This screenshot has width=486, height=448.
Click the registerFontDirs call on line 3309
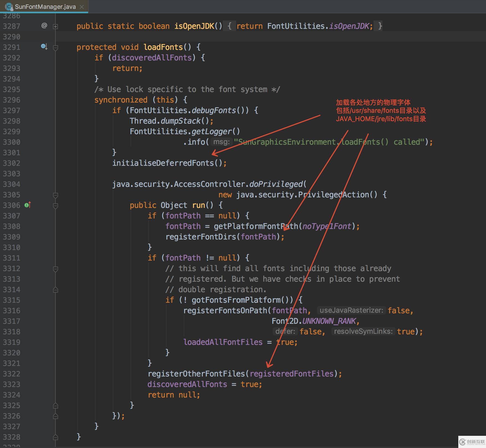click(201, 237)
